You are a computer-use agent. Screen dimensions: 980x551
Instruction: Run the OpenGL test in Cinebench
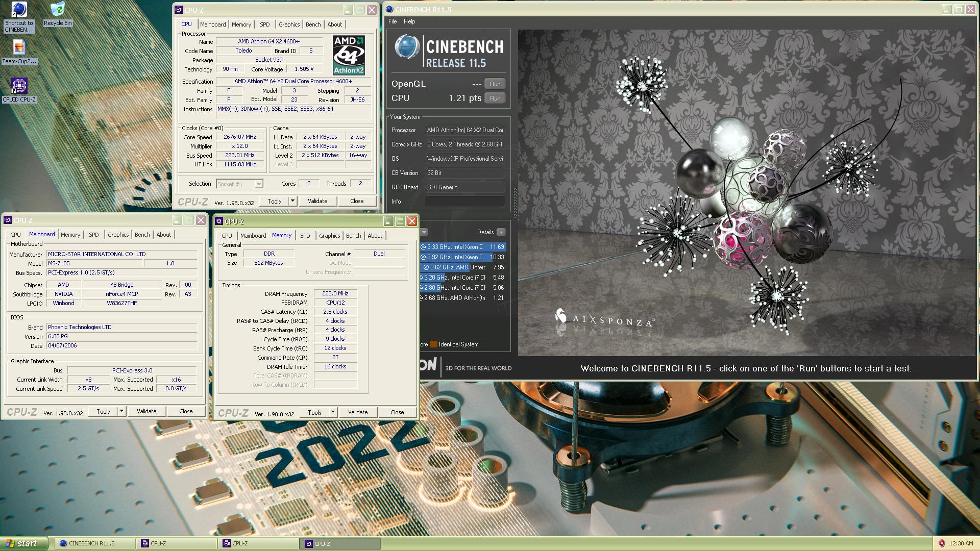tap(495, 84)
